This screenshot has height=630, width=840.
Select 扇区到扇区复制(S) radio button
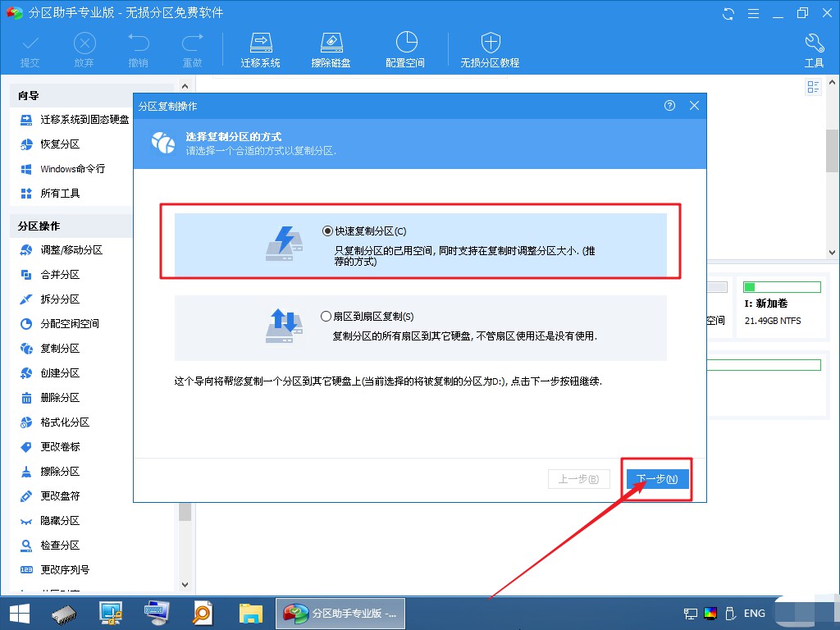point(326,316)
